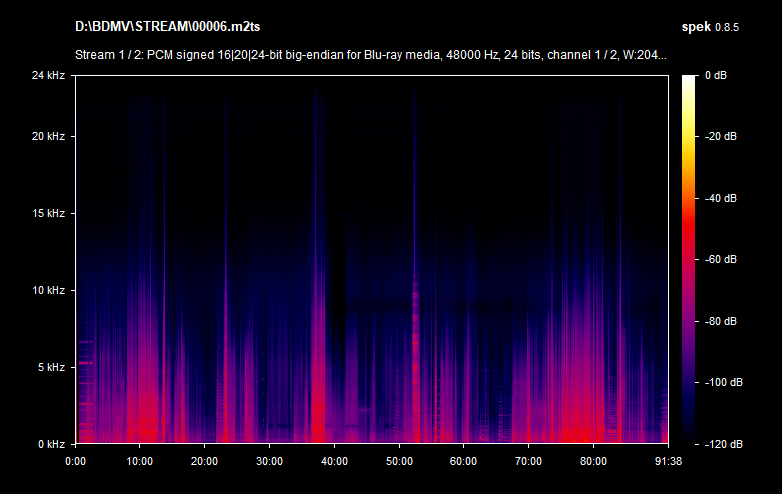Click the -80 dB label on color scale

pos(722,321)
